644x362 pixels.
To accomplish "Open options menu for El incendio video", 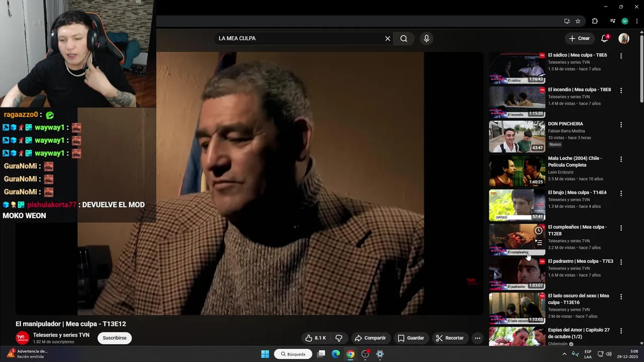I will coord(621,90).
